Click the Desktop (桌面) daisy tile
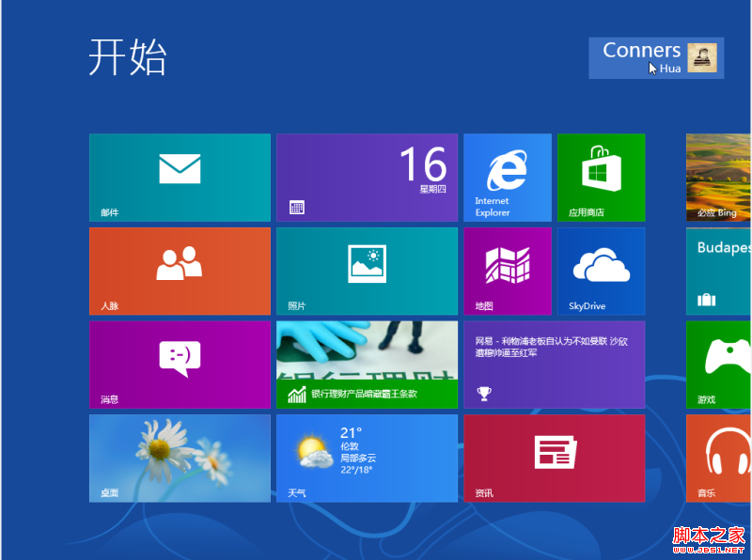The height and width of the screenshot is (560, 752). coord(180,459)
